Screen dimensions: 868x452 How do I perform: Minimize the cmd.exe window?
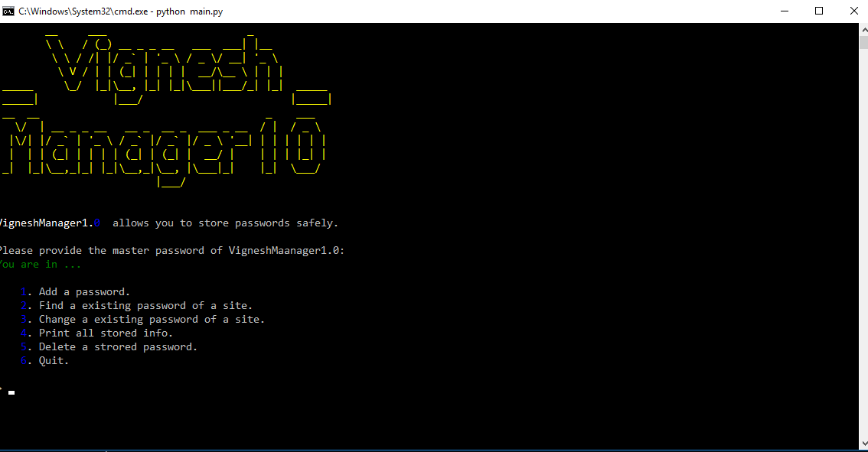(x=785, y=11)
